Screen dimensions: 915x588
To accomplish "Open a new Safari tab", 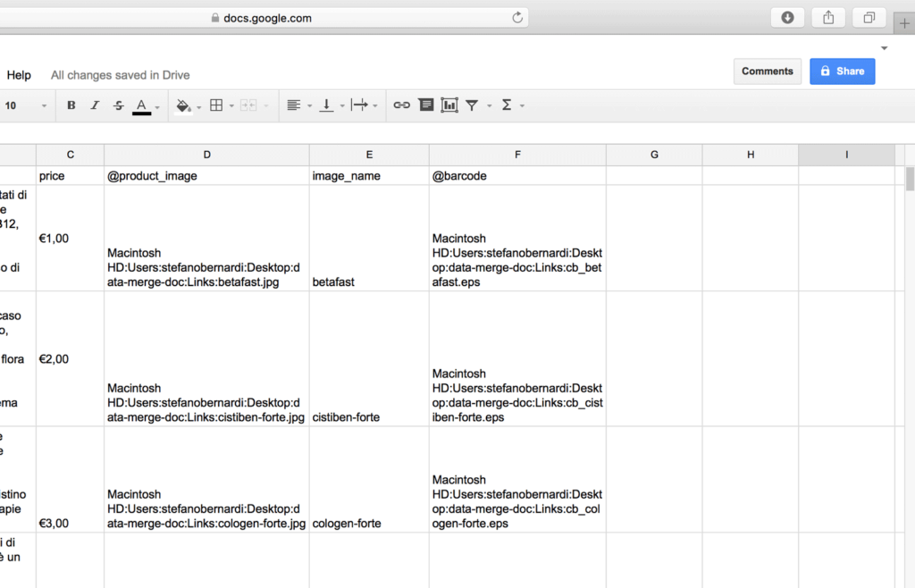I will (x=904, y=23).
